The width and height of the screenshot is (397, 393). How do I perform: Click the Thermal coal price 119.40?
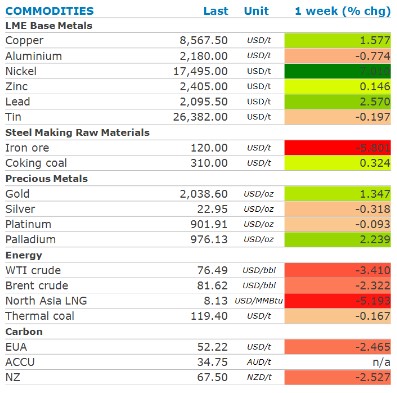tap(209, 316)
